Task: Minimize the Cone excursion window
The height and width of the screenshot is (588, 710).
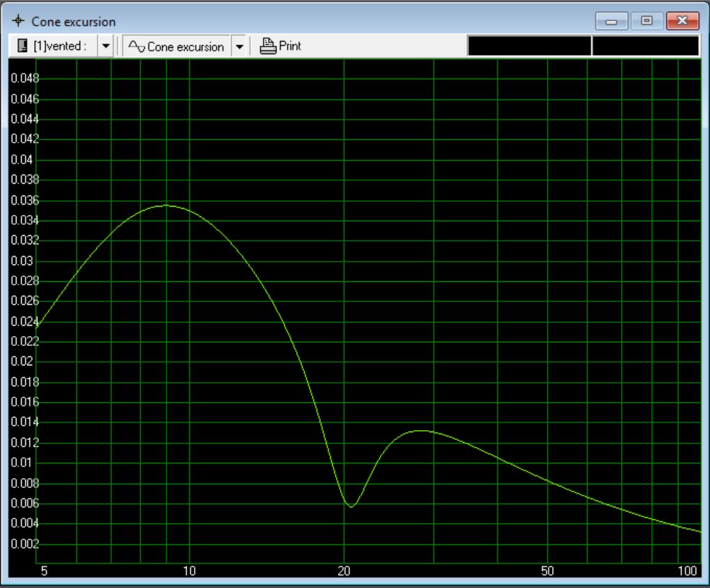Action: (611, 21)
